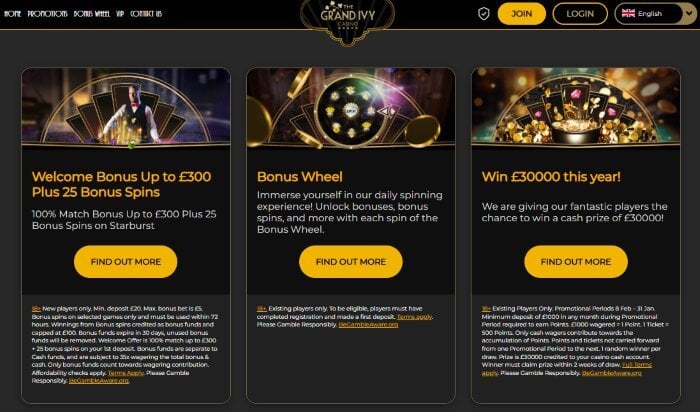Click the UK flag icon

pyautogui.click(x=628, y=14)
